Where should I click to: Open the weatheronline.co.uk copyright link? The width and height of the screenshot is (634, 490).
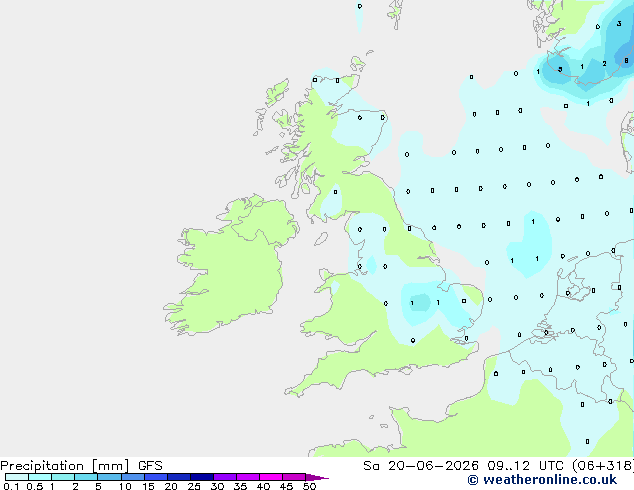[542, 480]
